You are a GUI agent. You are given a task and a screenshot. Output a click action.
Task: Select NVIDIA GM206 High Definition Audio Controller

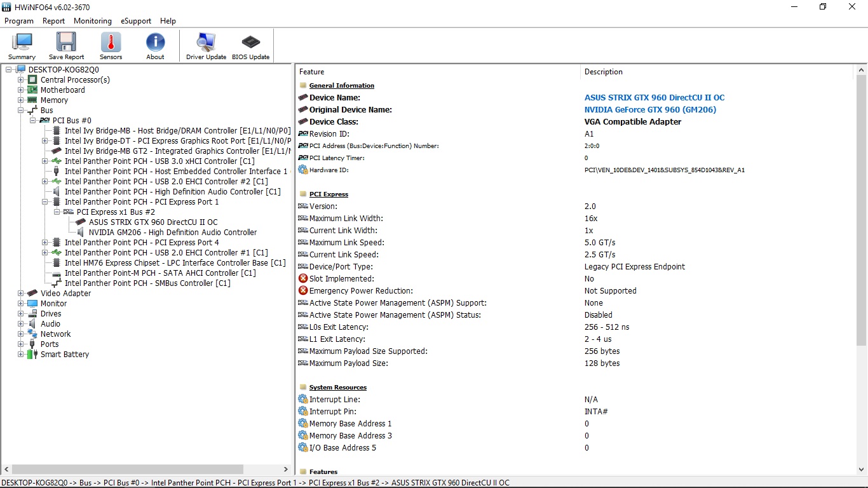point(173,233)
